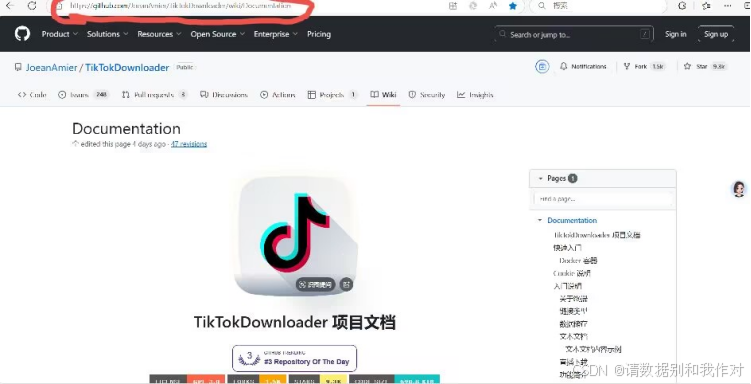The width and height of the screenshot is (751, 384).
Task: Expand the Open Source dropdown menu
Action: click(217, 34)
